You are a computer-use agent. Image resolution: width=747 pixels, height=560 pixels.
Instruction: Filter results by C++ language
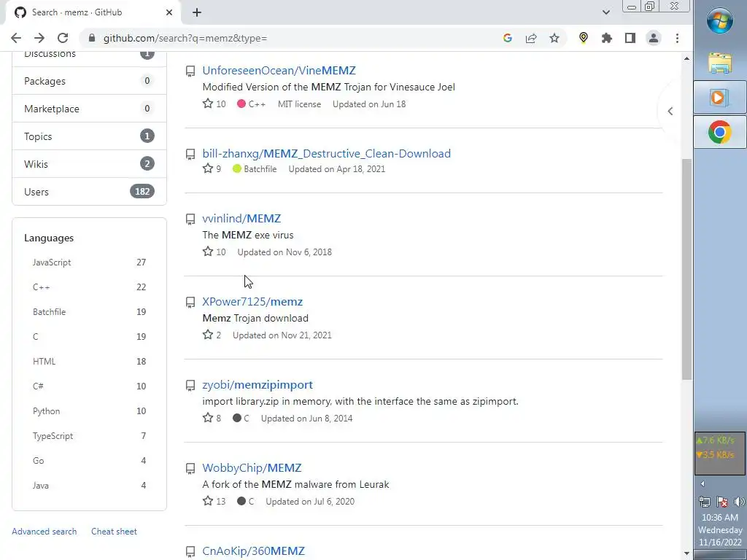click(x=89, y=287)
